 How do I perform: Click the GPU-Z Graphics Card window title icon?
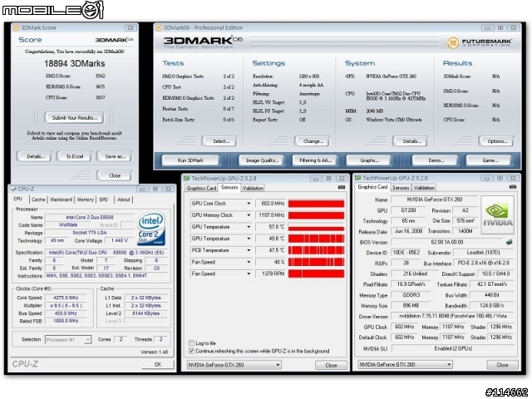coord(357,178)
